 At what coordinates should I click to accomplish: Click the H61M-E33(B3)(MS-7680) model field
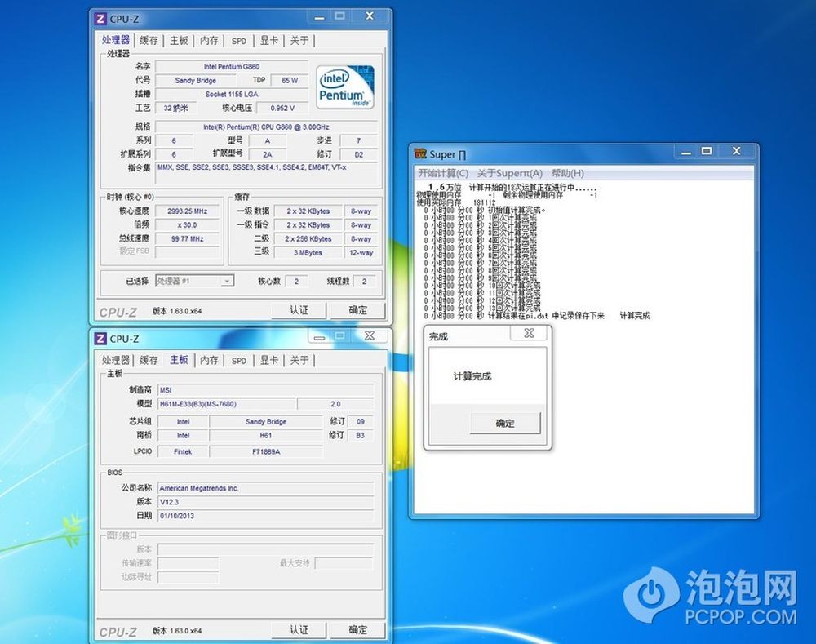point(227,404)
